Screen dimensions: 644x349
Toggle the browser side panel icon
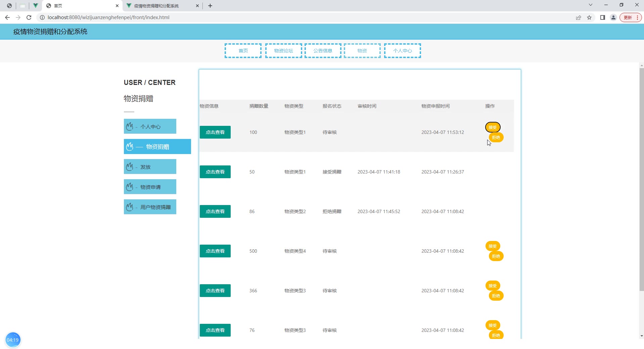pos(603,17)
